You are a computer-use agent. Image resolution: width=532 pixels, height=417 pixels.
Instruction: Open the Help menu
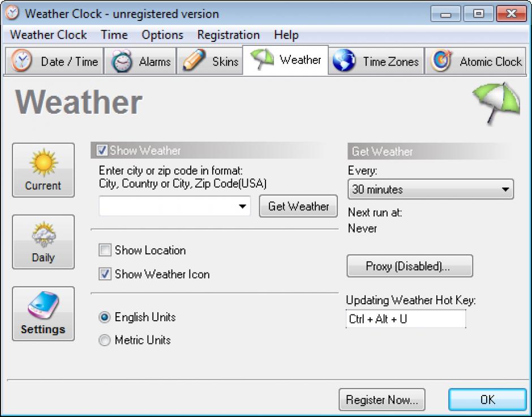[286, 35]
